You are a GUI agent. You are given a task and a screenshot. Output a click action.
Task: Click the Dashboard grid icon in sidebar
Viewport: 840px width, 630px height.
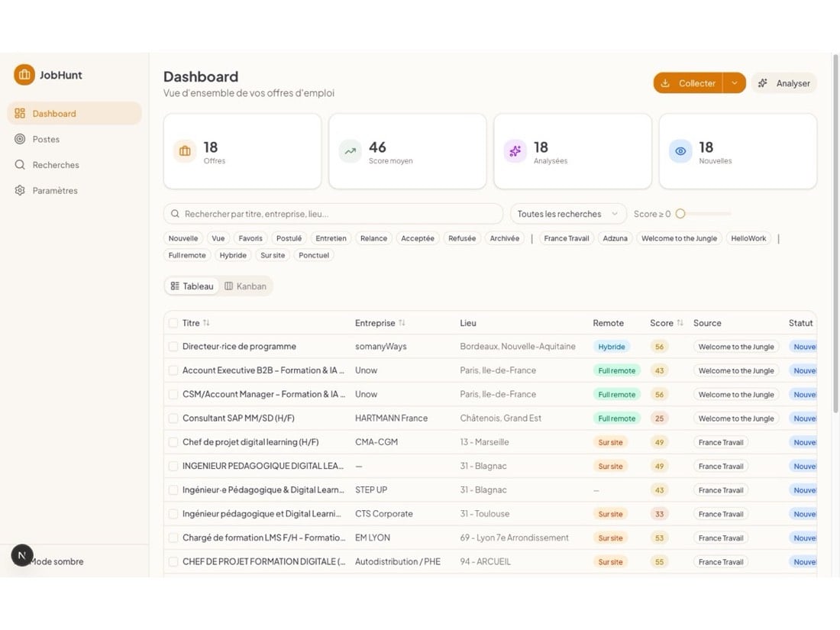(20, 114)
